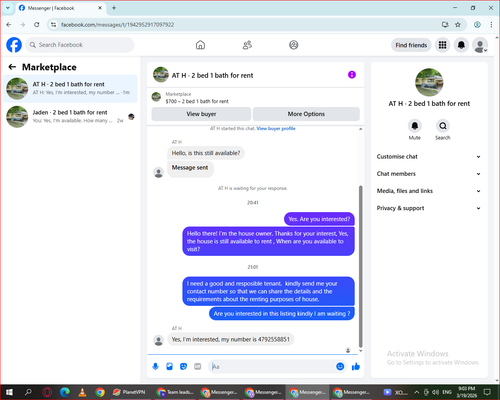The image size is (500, 400).
Task: Click the Search Facebook field
Action: (x=80, y=45)
